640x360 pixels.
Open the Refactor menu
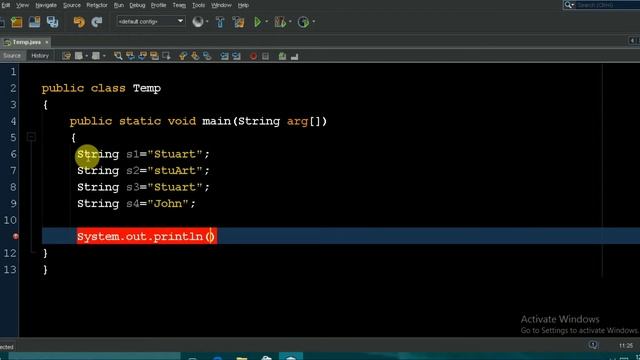coord(97,5)
